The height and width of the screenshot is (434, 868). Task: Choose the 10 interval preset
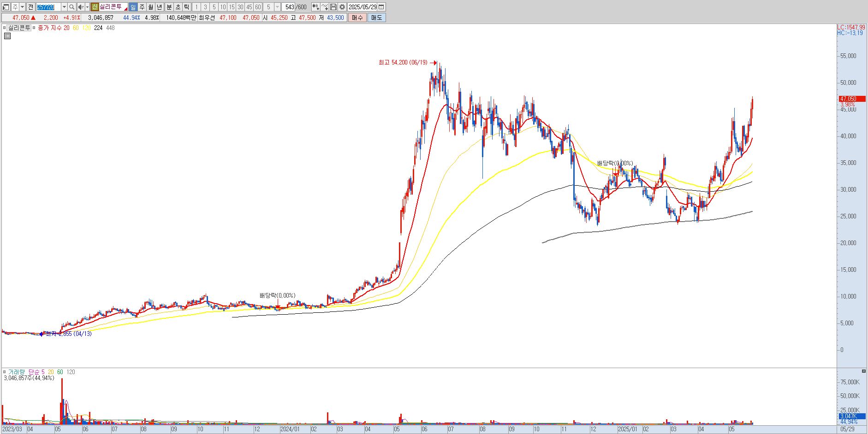(223, 7)
